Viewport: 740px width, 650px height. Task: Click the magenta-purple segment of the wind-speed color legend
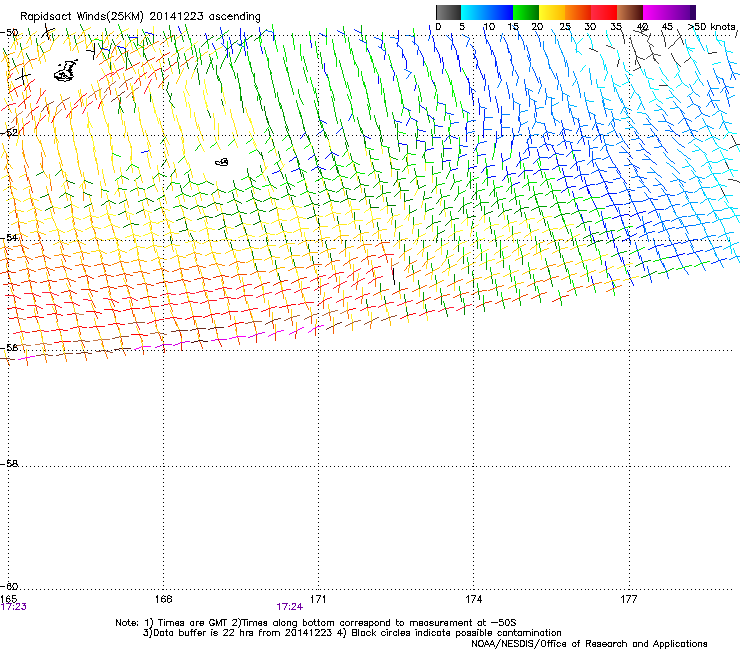pyautogui.click(x=669, y=12)
